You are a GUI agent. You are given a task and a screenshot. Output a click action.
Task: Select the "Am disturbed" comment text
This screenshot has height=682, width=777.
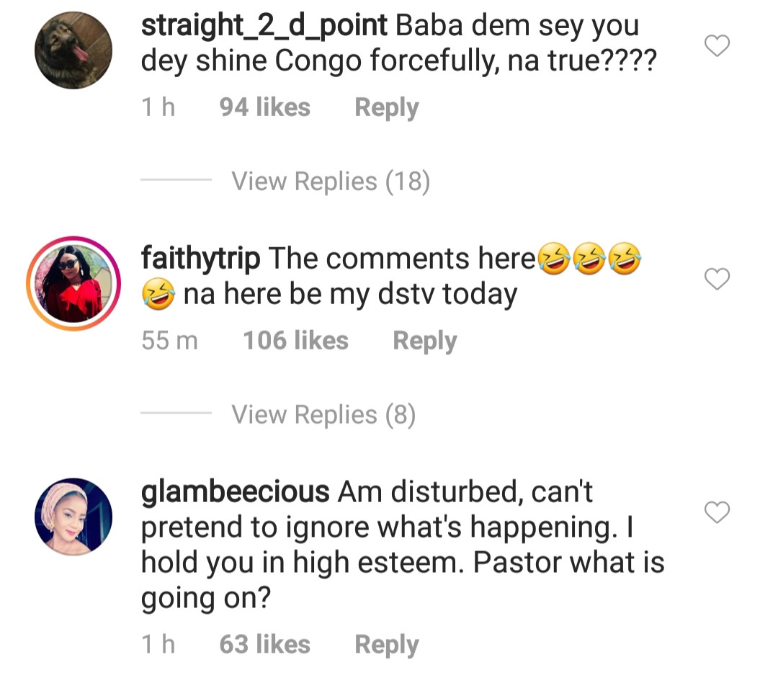400,545
